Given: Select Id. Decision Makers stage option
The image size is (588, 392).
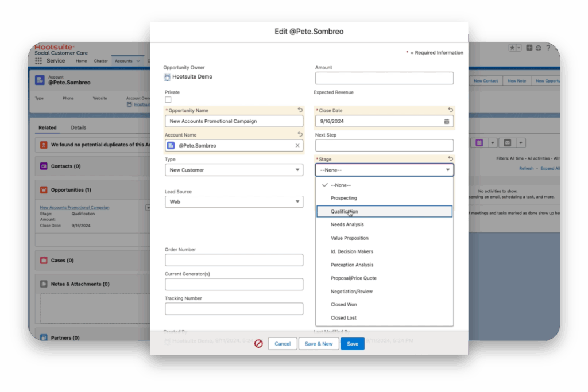Looking at the screenshot, I should [x=384, y=251].
